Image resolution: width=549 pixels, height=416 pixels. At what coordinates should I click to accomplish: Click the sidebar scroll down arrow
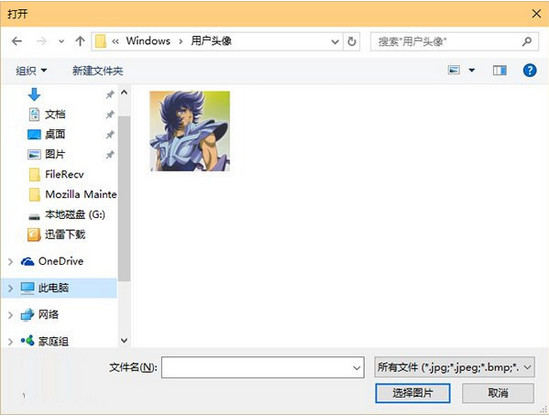coord(124,340)
